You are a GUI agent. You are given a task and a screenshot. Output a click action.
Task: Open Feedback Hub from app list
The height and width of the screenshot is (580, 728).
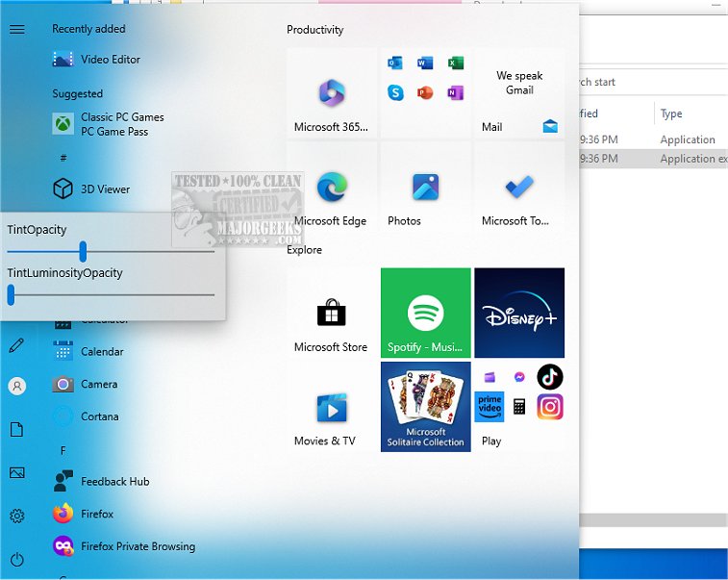tap(114, 481)
